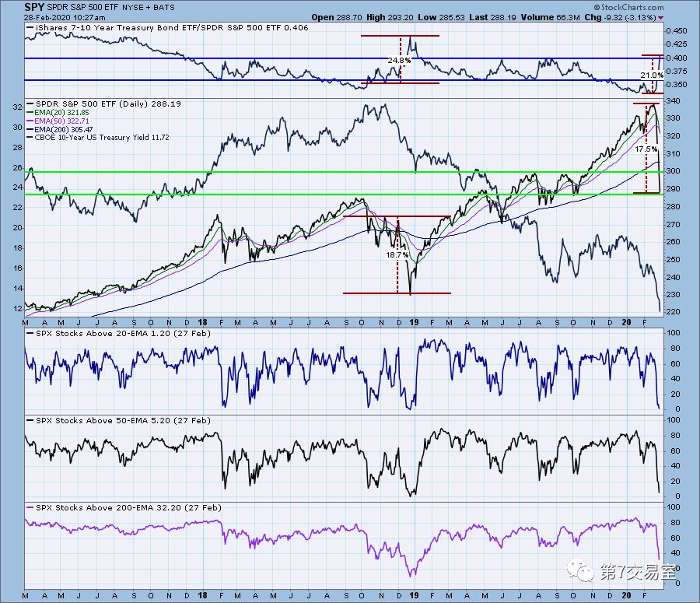Select the 0.425 ratio axis label
This screenshot has height=603, width=700.
[x=677, y=44]
